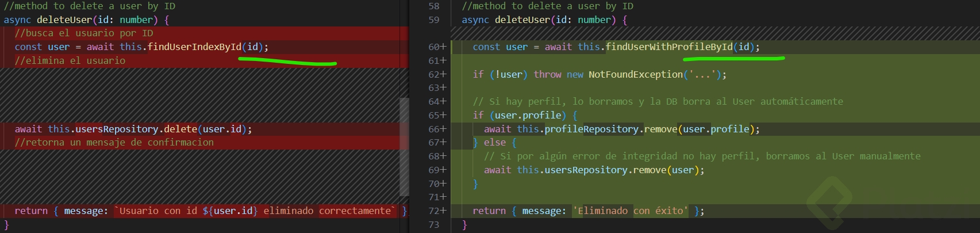Click the line number 58 in the gutter

point(434,6)
